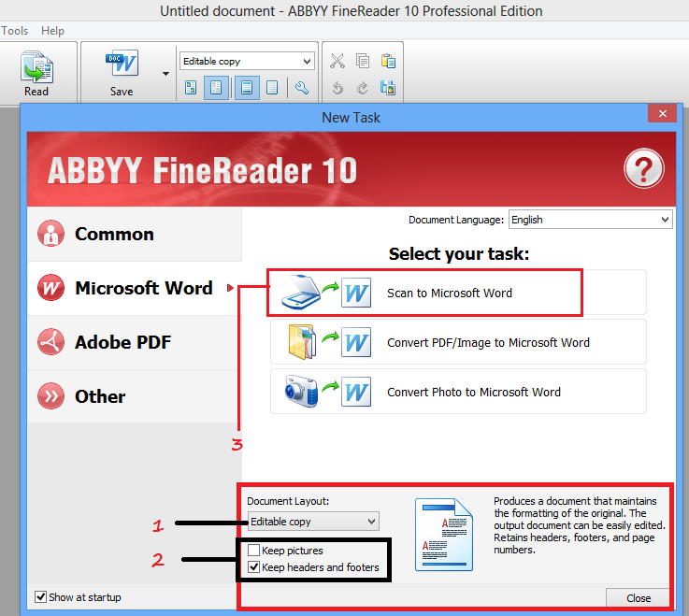Click the document layout preview thumbnail
Image resolution: width=689 pixels, height=616 pixels.
tap(444, 535)
